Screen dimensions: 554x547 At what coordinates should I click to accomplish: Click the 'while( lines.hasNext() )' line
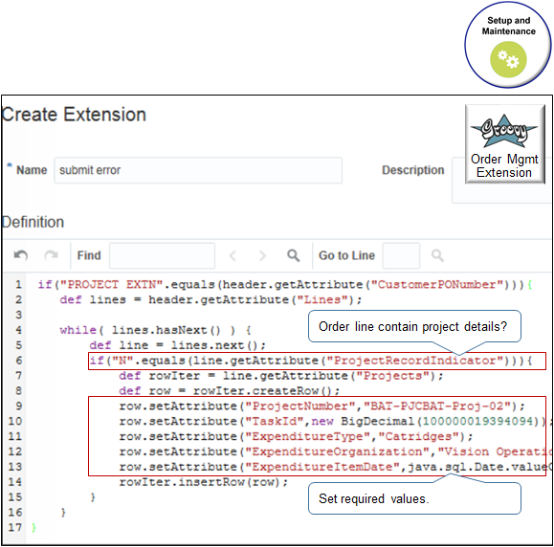point(155,330)
